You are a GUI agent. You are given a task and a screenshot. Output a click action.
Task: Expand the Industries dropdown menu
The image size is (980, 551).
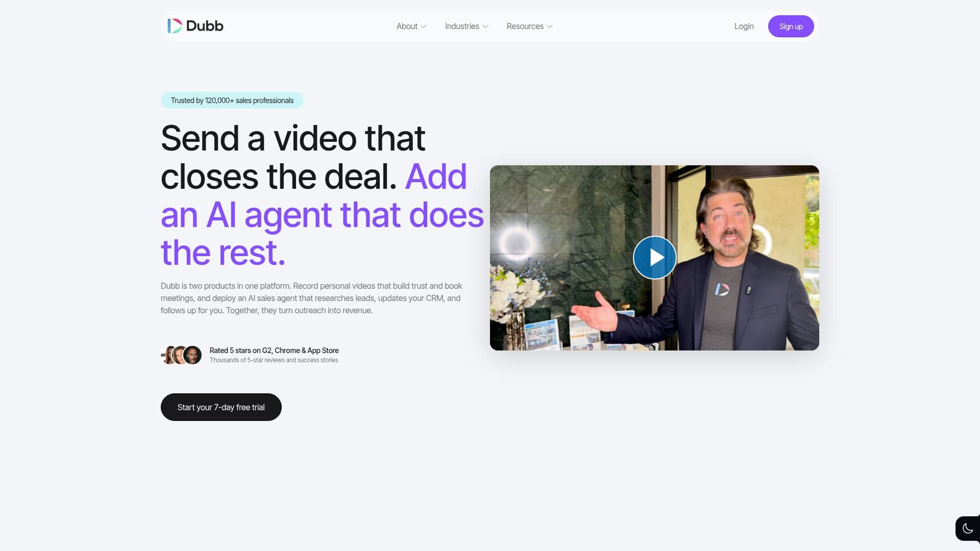point(467,26)
